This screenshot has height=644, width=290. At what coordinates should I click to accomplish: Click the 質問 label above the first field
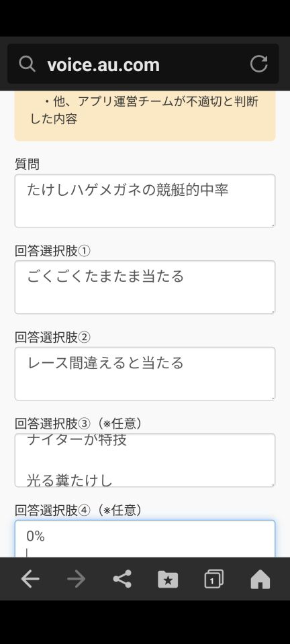click(x=27, y=164)
